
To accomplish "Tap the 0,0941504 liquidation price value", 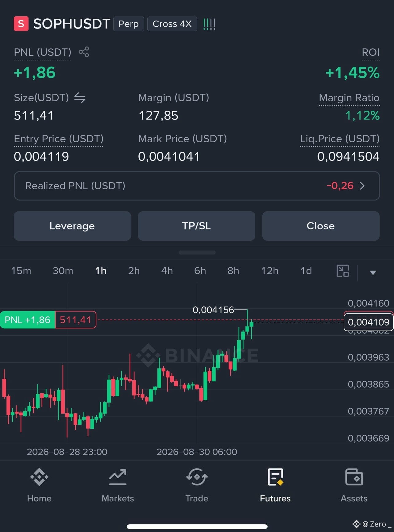I will [348, 157].
